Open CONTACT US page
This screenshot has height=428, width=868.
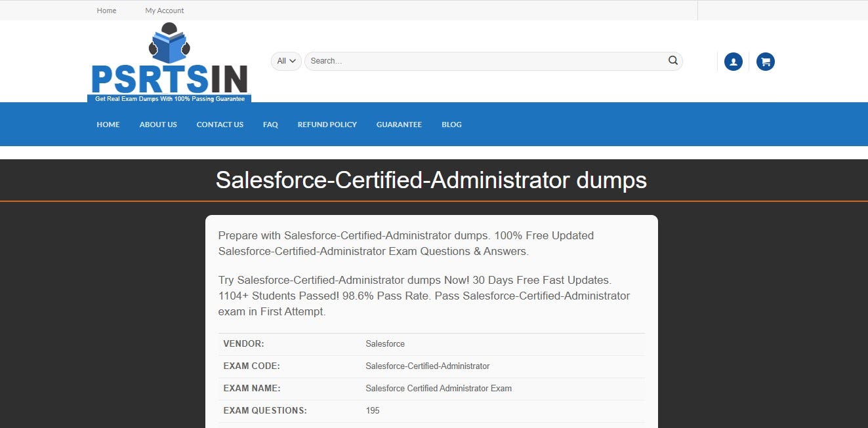click(x=220, y=125)
